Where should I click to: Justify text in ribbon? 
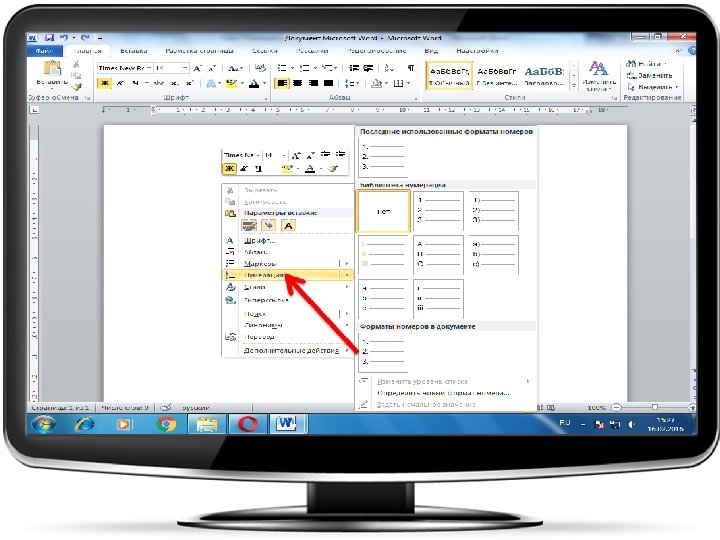click(328, 83)
